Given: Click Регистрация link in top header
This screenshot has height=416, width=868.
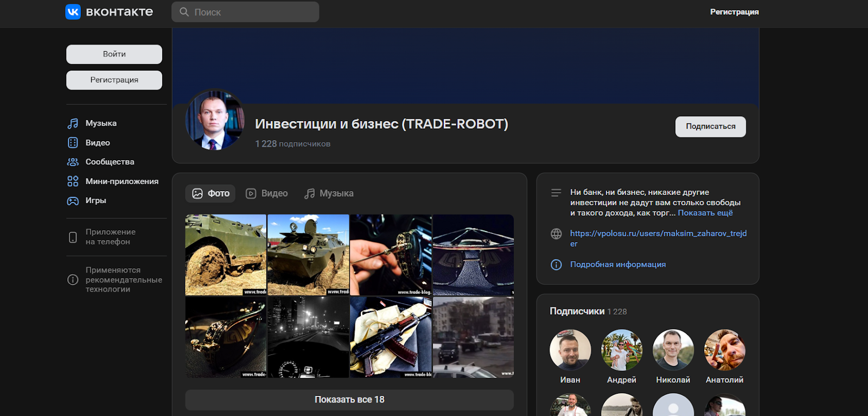Looking at the screenshot, I should click(734, 12).
